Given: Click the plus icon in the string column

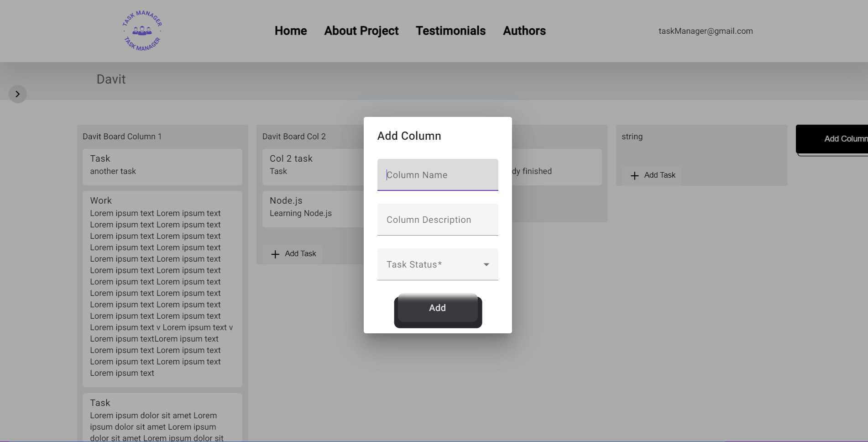Looking at the screenshot, I should (634, 175).
